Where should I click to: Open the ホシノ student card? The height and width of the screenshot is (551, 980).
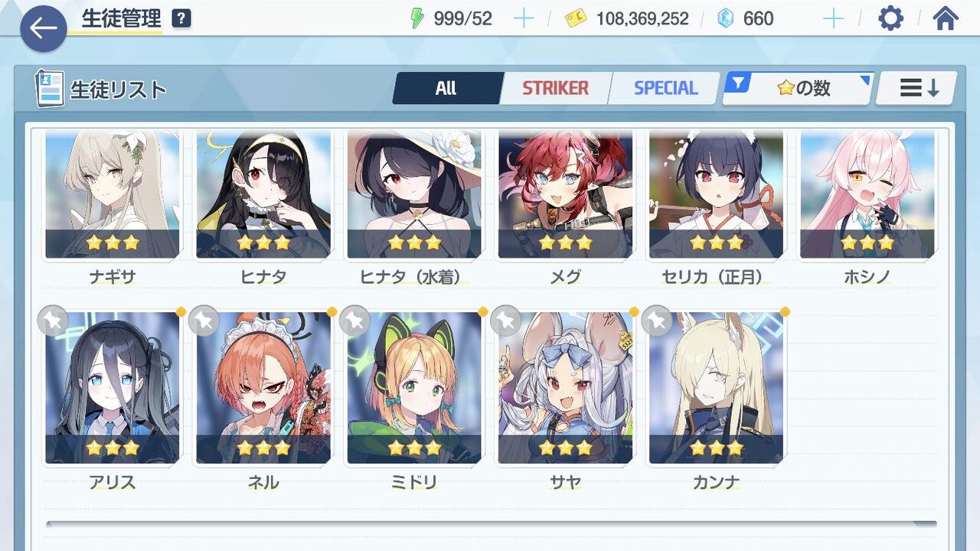[867, 207]
